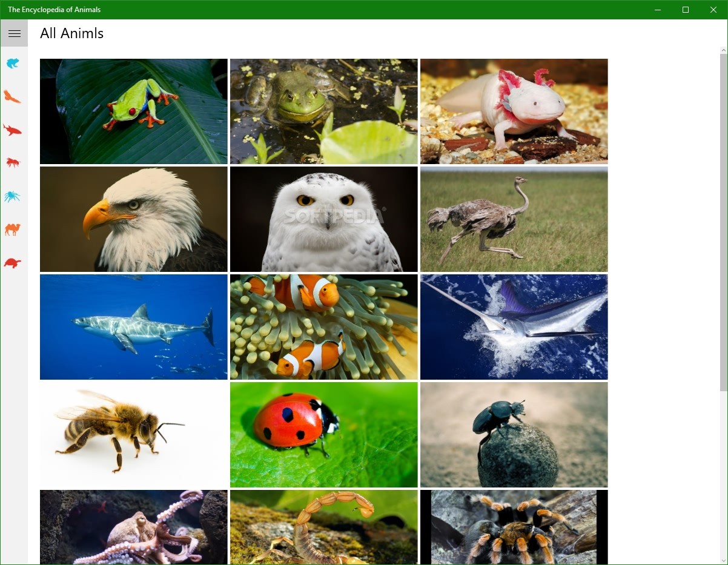This screenshot has width=728, height=565.
Task: Open the octopus picture
Action: pyautogui.click(x=134, y=527)
